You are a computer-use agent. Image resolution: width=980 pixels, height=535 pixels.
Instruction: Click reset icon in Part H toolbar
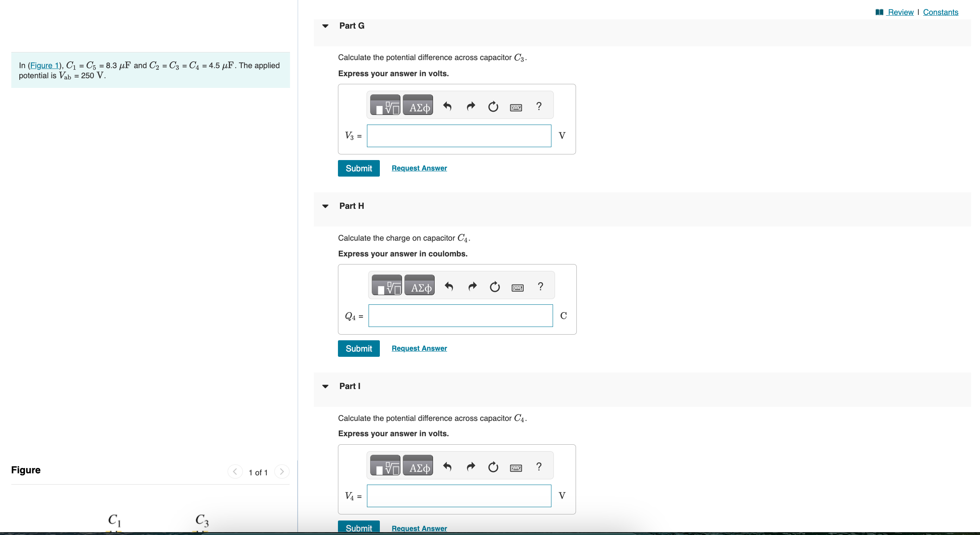(495, 287)
